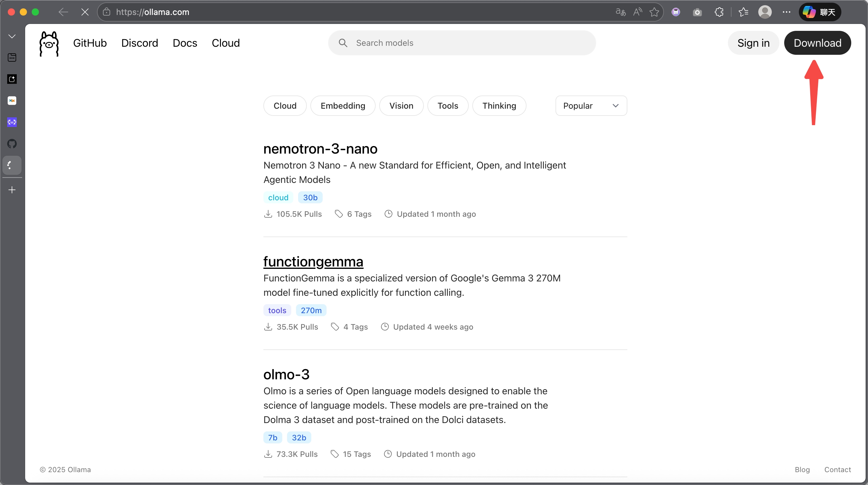Image resolution: width=868 pixels, height=485 pixels.
Task: Switch to the sidebar tab with window-dots icon
Action: point(12,58)
